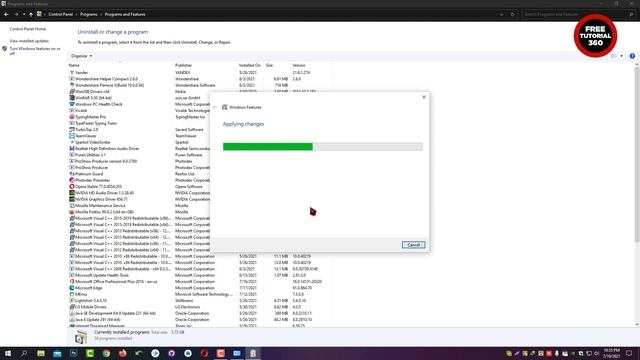This screenshot has width=640, height=360.
Task: Select Microsoft Office Professional Plus 2016 icon
Action: coord(72,282)
